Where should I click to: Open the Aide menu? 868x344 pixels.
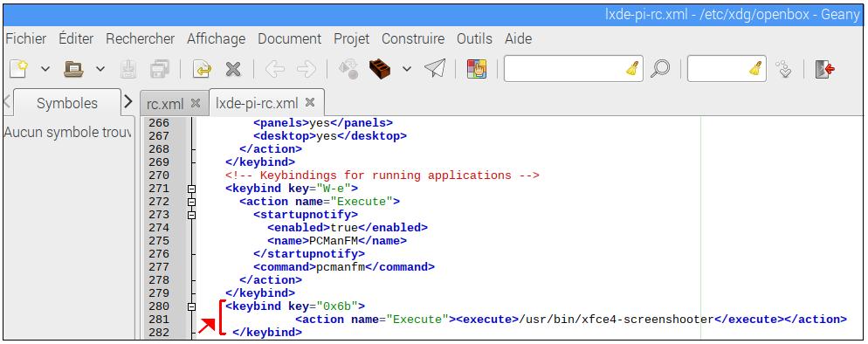518,39
